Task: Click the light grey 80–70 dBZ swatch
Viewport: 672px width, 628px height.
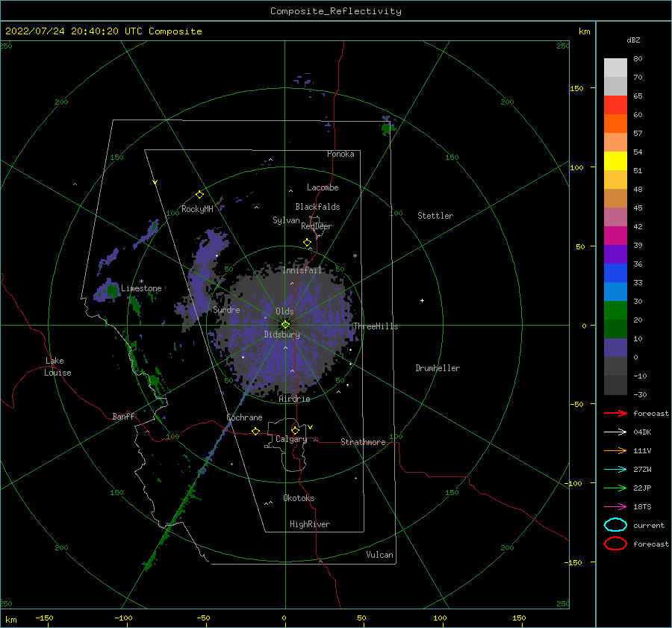Action: (615, 68)
